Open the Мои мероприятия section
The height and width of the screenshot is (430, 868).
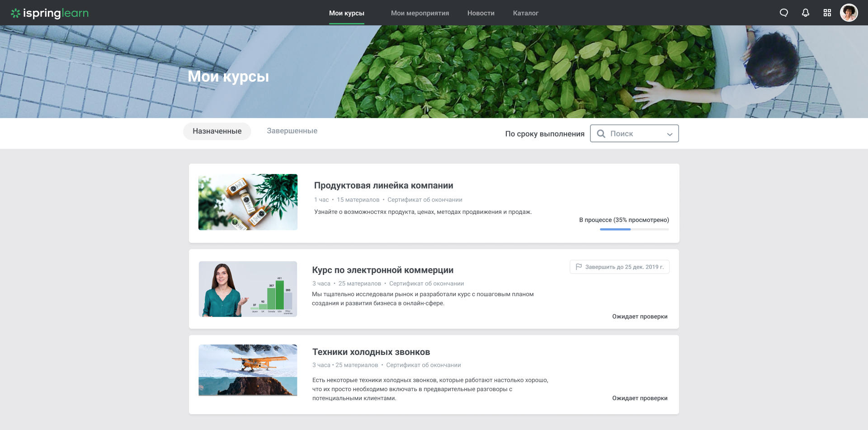(x=420, y=13)
